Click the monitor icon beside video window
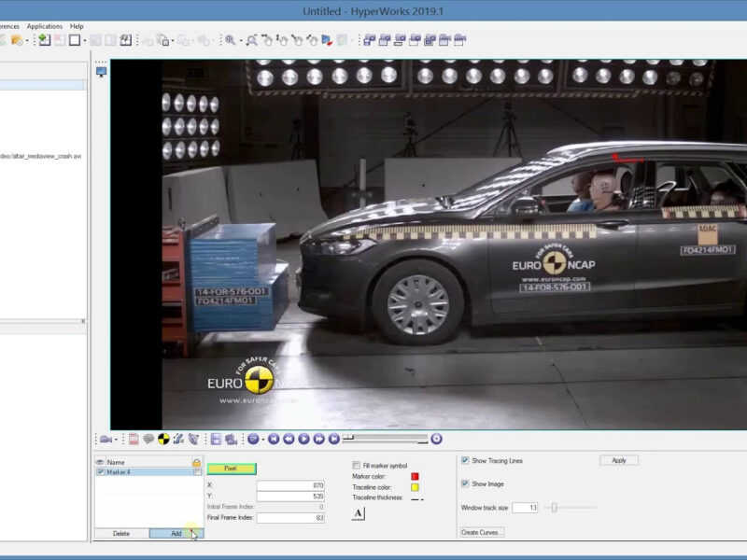This screenshot has height=560, width=747. 101,72
